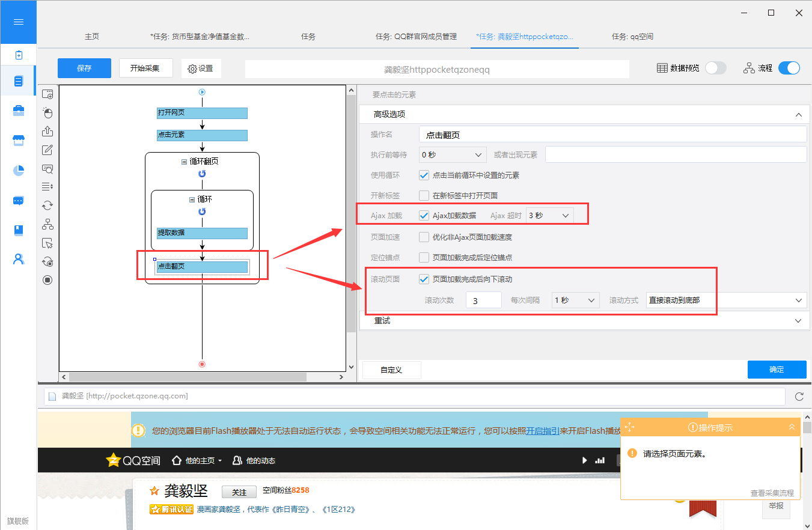
Task: Uncheck 页面加载完成后向下滚动
Action: tap(424, 279)
